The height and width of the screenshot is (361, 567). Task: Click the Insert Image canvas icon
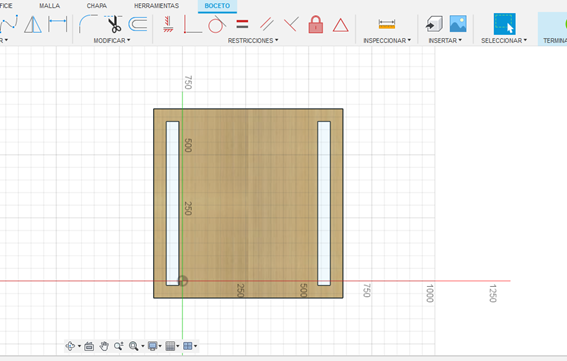458,24
